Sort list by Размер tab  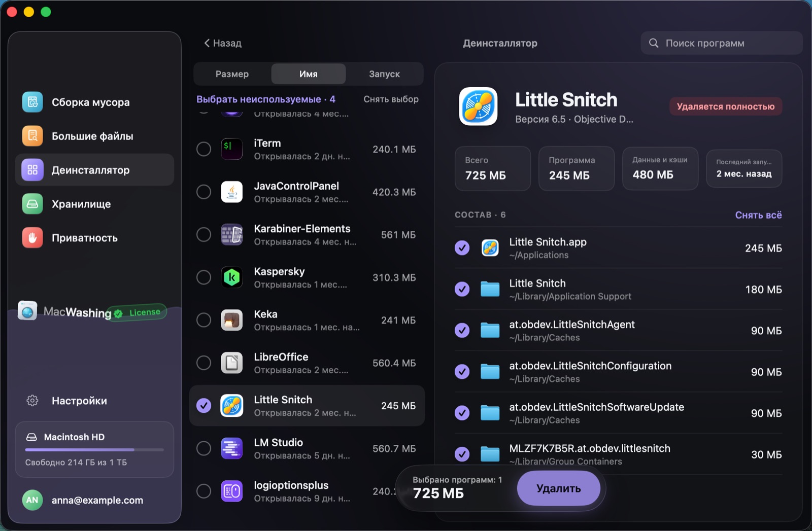[x=232, y=74]
